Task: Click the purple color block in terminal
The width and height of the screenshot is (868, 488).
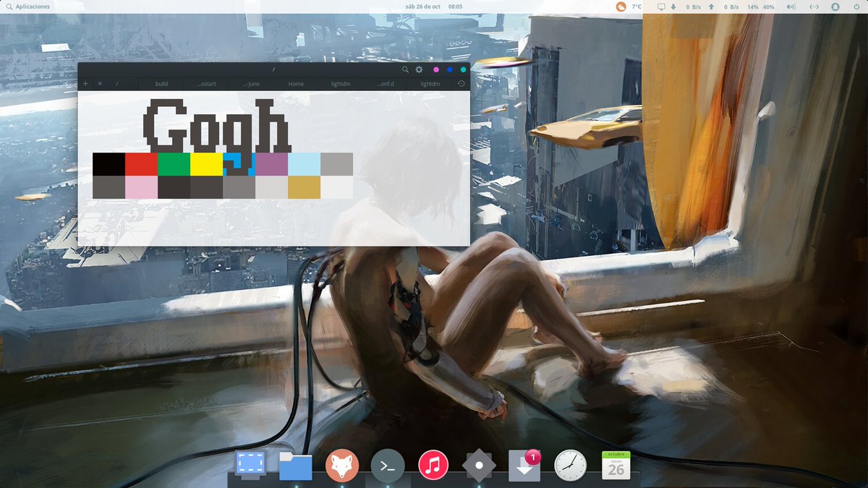Action: point(271,164)
